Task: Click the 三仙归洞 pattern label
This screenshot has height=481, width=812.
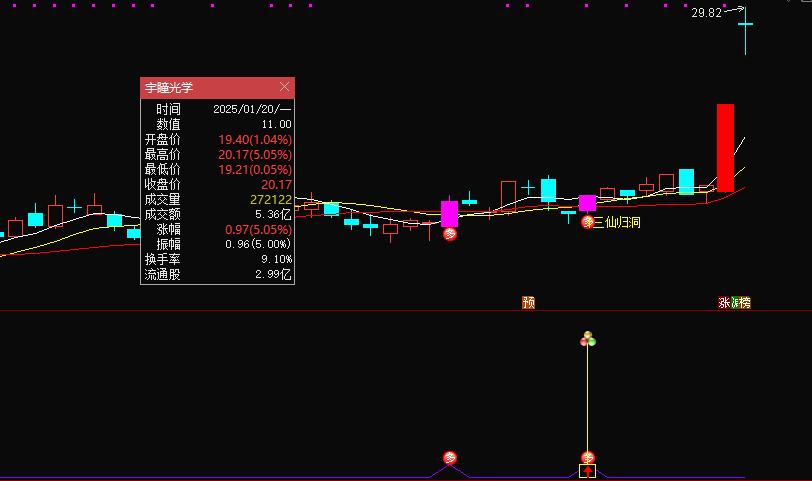Action: tap(617, 222)
